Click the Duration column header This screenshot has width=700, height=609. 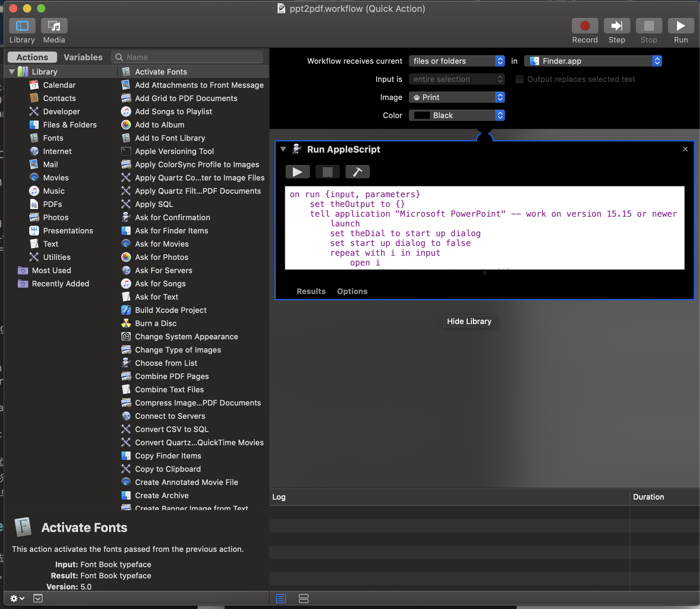(x=664, y=497)
